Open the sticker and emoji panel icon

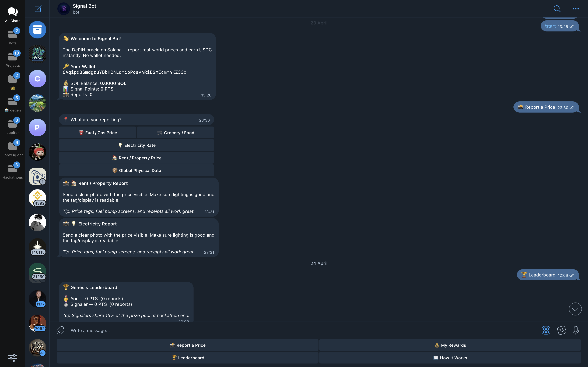coord(562,330)
